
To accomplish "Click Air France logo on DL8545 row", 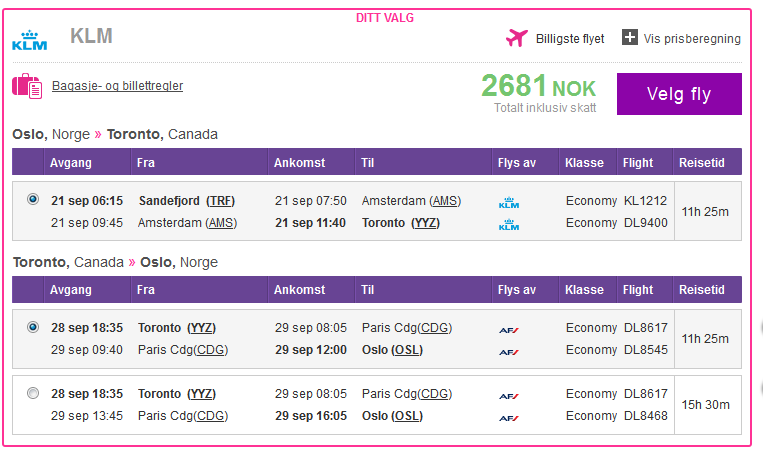I will coord(509,352).
